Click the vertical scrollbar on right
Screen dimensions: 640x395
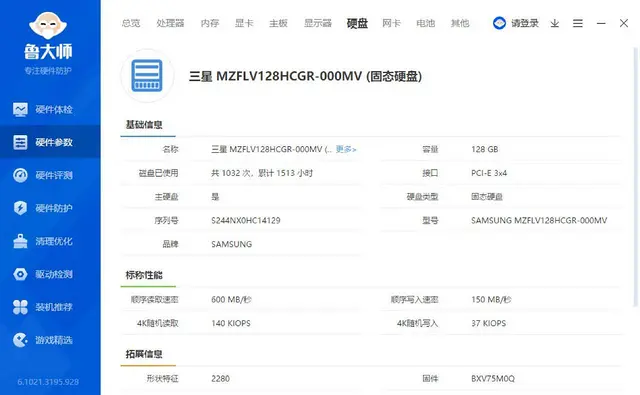coord(635,177)
